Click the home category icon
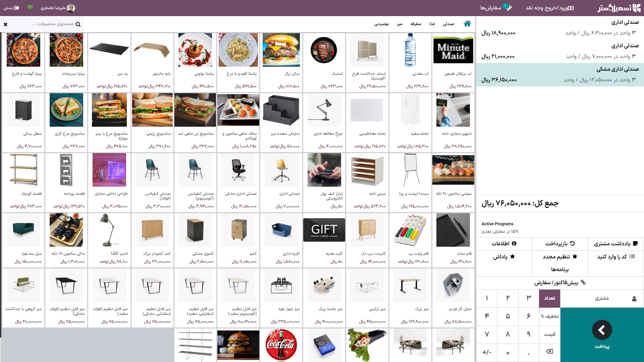 coord(467,23)
